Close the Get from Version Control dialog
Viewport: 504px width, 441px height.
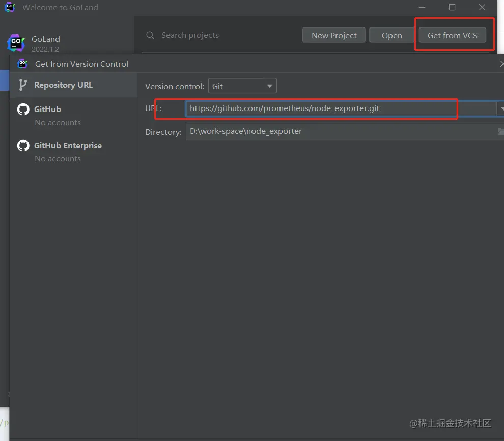click(501, 64)
